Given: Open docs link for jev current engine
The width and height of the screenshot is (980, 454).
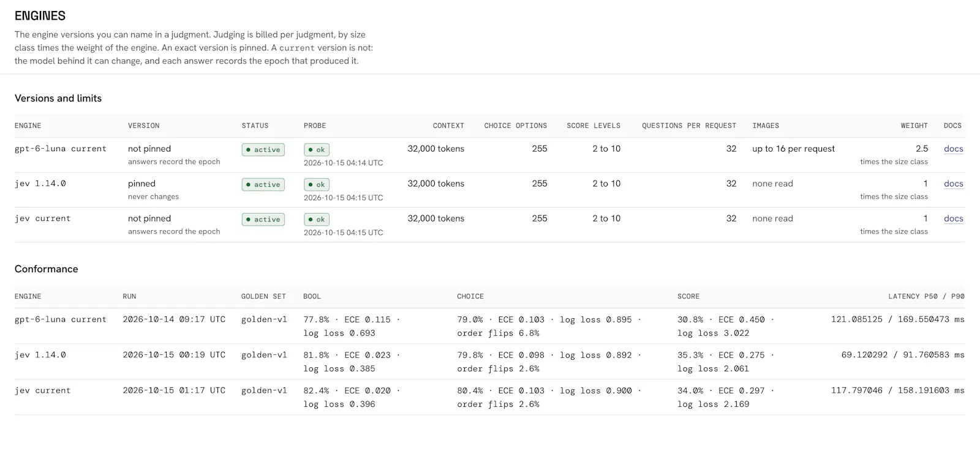Looking at the screenshot, I should coord(953,218).
